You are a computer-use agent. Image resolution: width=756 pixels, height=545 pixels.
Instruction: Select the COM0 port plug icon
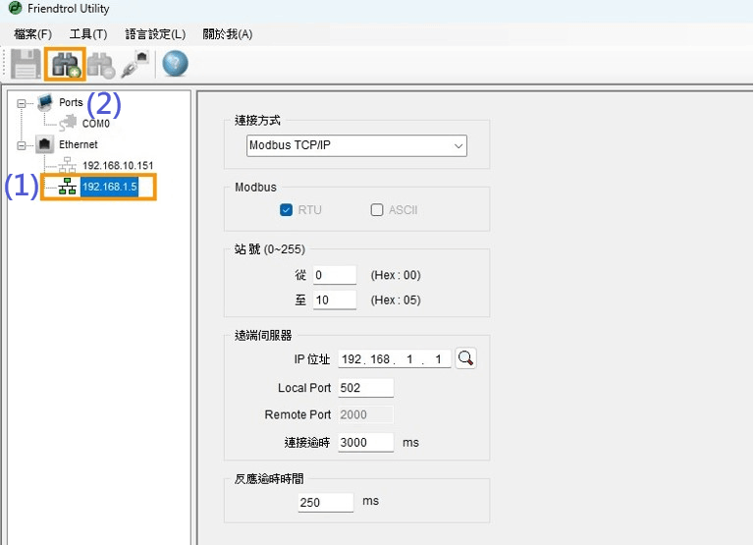[x=68, y=124]
